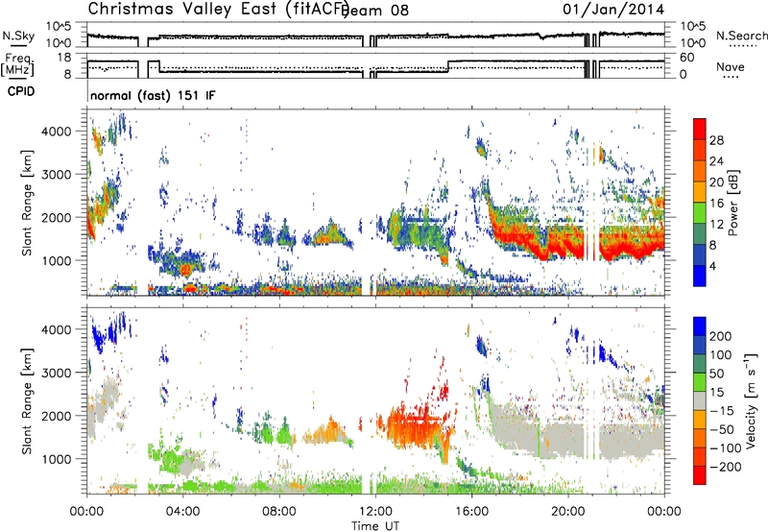Click the blue bottom of power colorbar
The height and width of the screenshot is (532, 768).
[700, 276]
